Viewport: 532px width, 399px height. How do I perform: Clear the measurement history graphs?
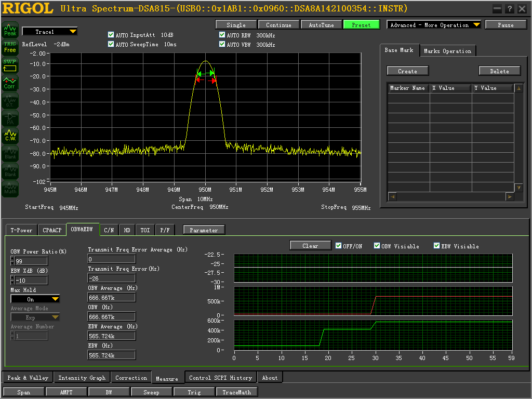[310, 246]
